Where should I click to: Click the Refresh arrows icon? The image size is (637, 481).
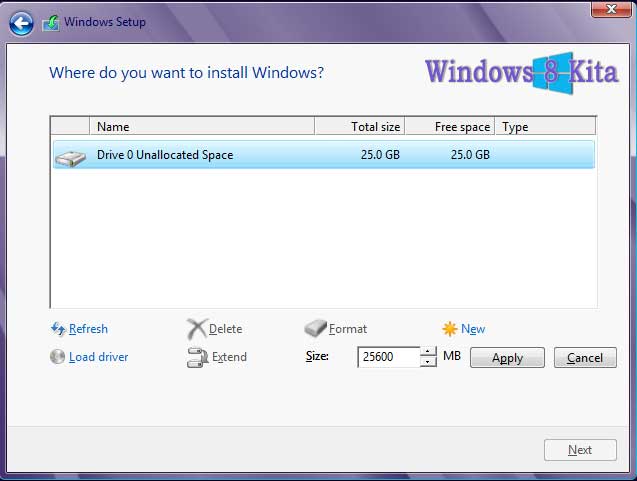58,329
